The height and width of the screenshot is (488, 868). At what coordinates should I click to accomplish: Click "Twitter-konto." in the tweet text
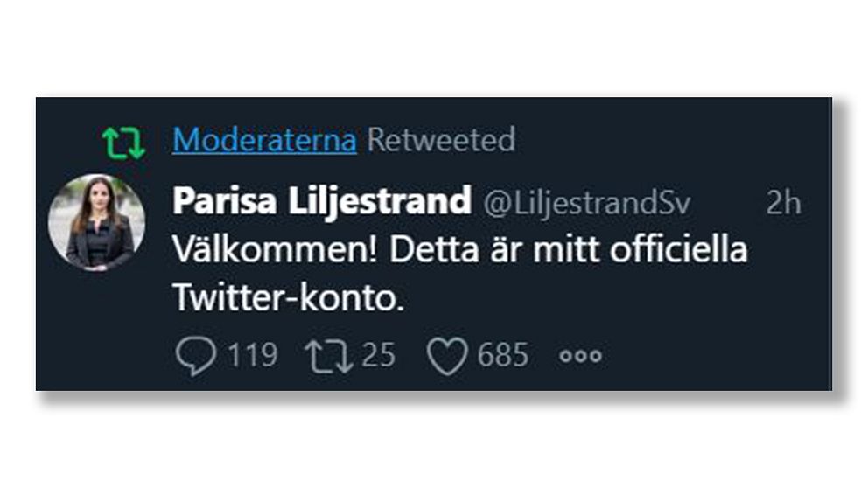click(290, 299)
